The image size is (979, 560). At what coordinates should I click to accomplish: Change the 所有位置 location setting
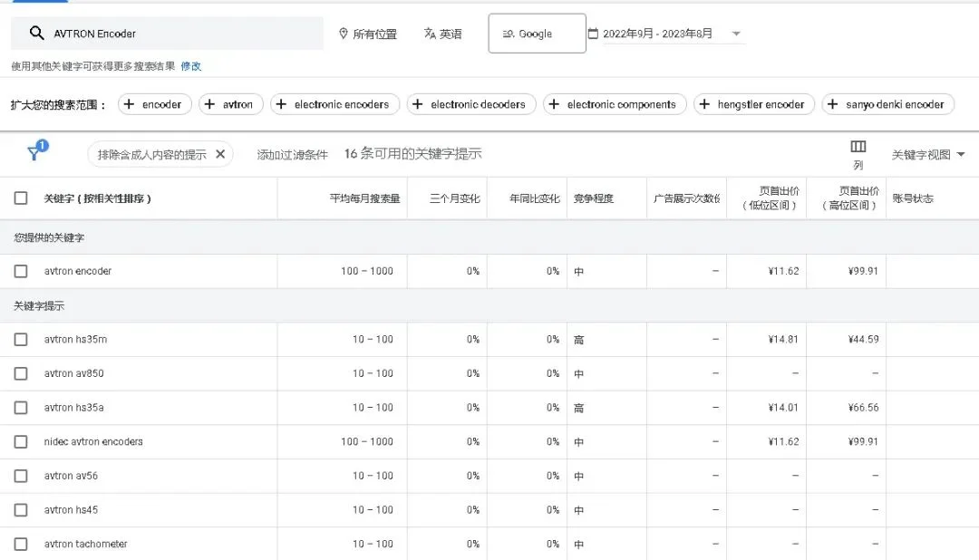[368, 34]
